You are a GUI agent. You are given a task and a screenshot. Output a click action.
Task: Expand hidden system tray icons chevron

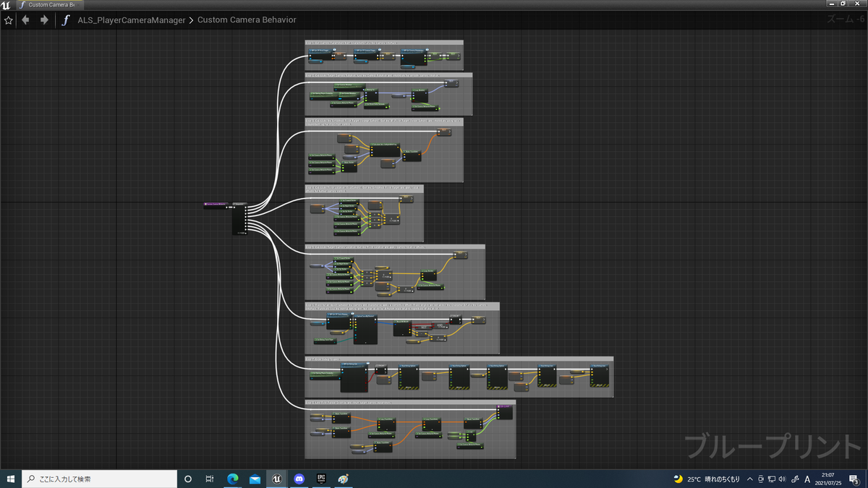tap(750, 479)
